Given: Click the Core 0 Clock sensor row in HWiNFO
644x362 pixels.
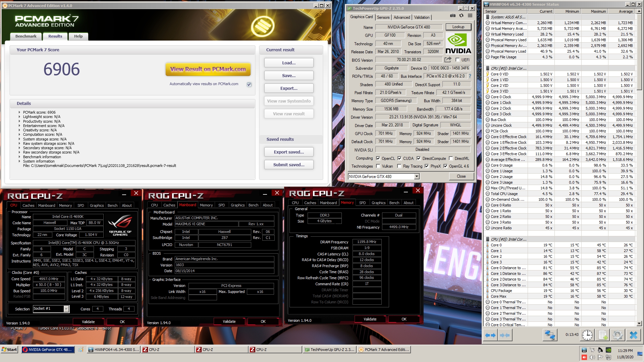Looking at the screenshot, I should 560,97.
